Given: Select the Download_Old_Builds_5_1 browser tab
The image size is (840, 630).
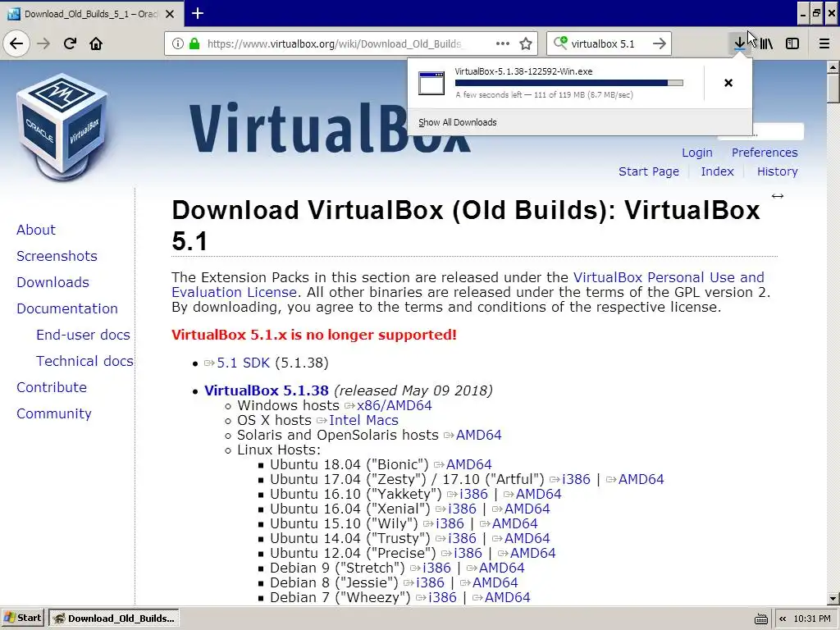Looking at the screenshot, I should click(x=92, y=14).
